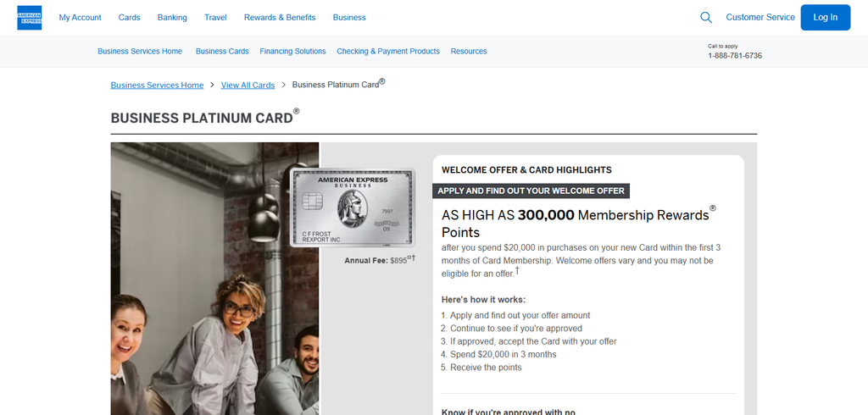This screenshot has height=415, width=868.
Task: Open the search magnifier icon
Action: (x=706, y=18)
